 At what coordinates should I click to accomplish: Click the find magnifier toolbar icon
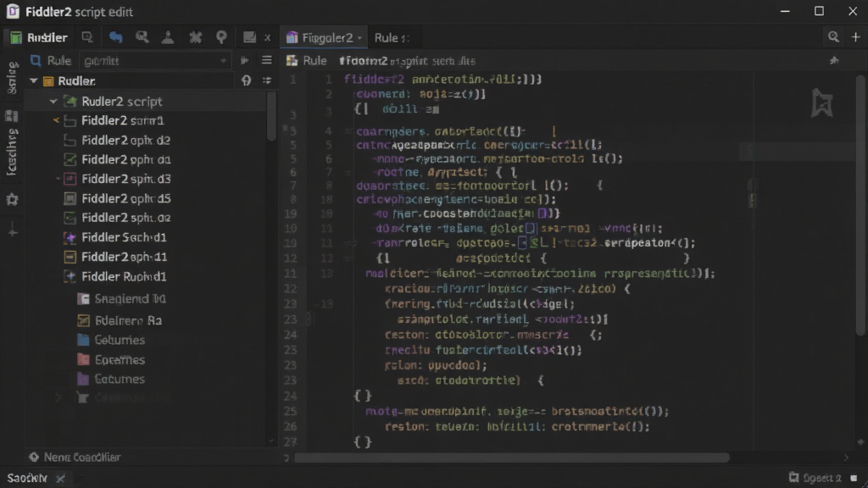coord(142,37)
